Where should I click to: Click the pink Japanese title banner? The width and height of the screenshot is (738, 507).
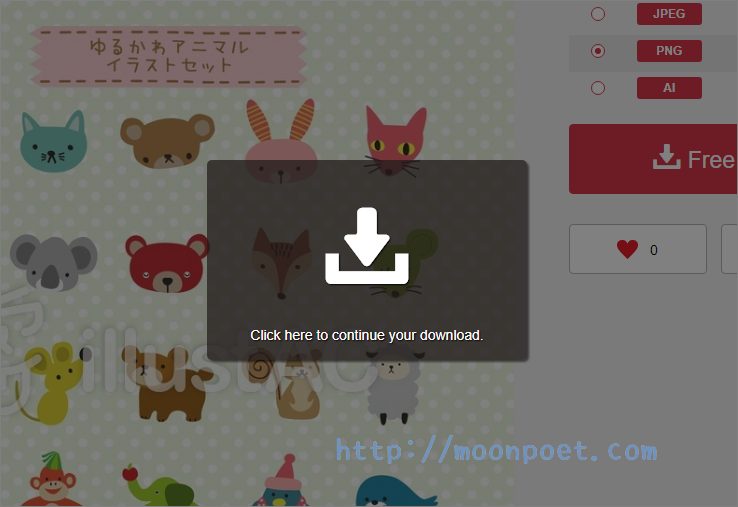click(x=168, y=56)
